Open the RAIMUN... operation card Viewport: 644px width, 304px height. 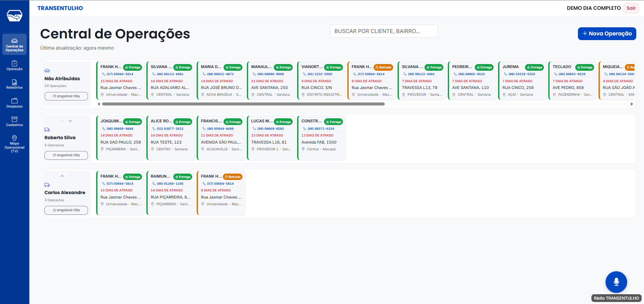(x=171, y=193)
